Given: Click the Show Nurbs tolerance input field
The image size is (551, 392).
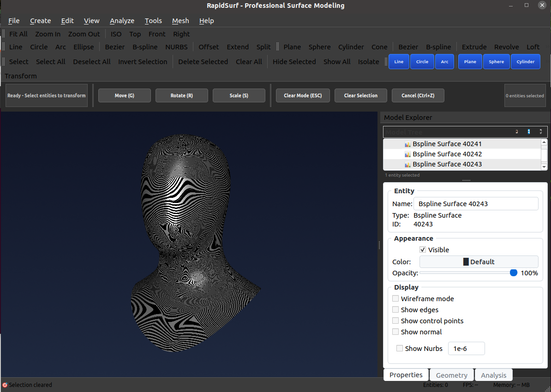Looking at the screenshot, I should pos(466,348).
